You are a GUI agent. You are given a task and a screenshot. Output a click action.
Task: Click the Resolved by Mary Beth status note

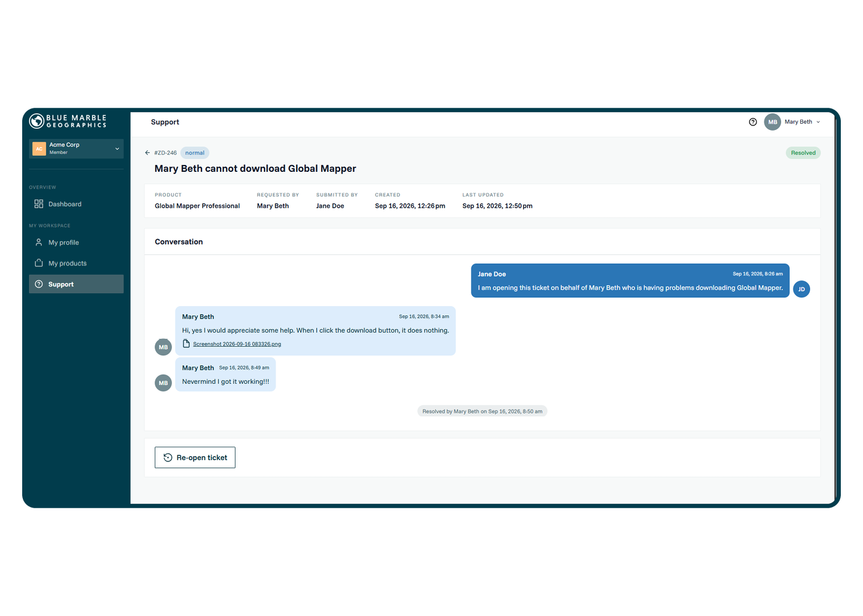(482, 411)
